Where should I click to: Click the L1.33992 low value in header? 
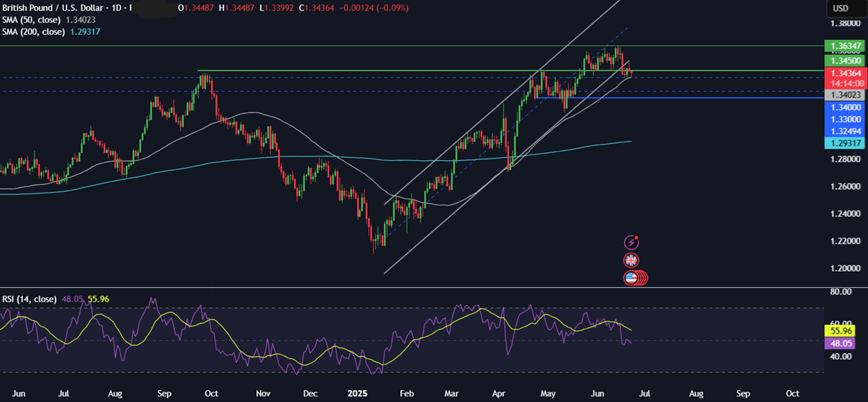click(278, 7)
